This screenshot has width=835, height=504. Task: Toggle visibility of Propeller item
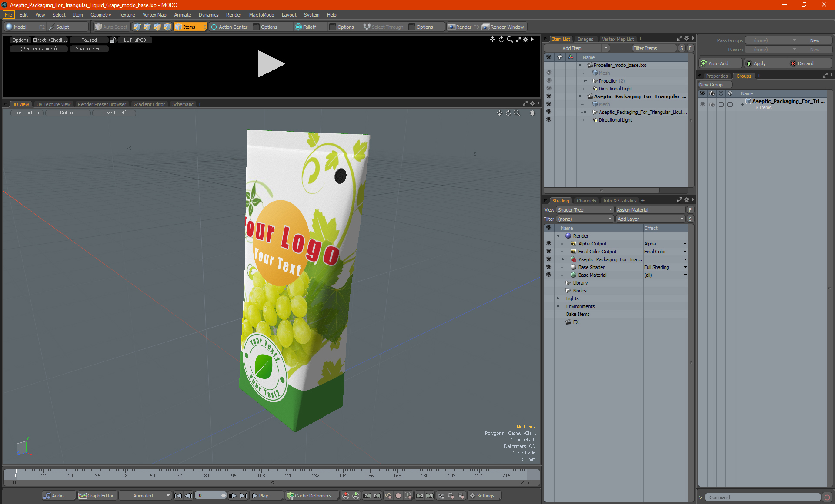[549, 81]
